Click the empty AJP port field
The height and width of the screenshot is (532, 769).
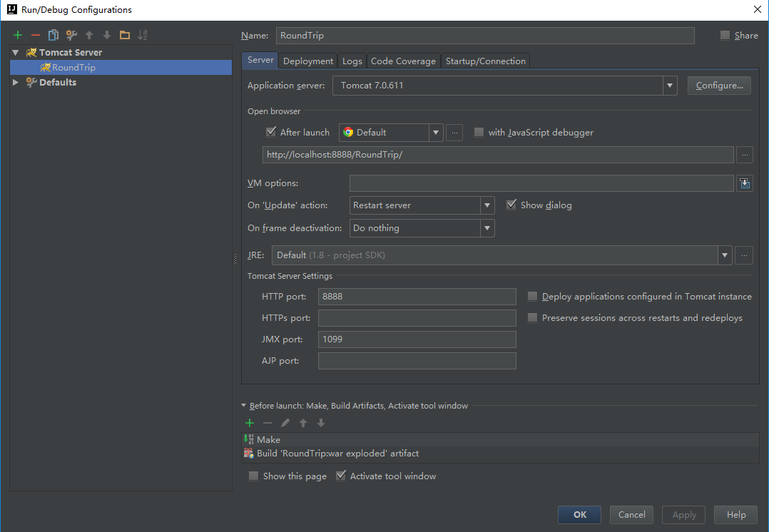coord(417,361)
